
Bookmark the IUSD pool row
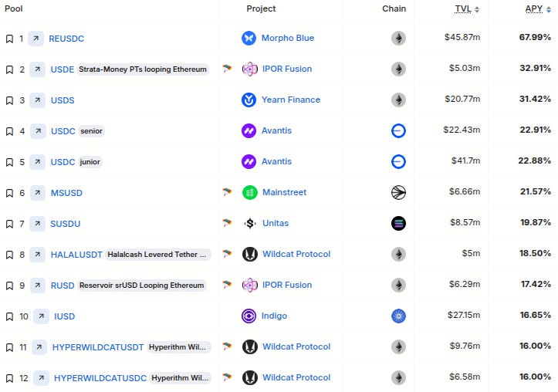9,316
